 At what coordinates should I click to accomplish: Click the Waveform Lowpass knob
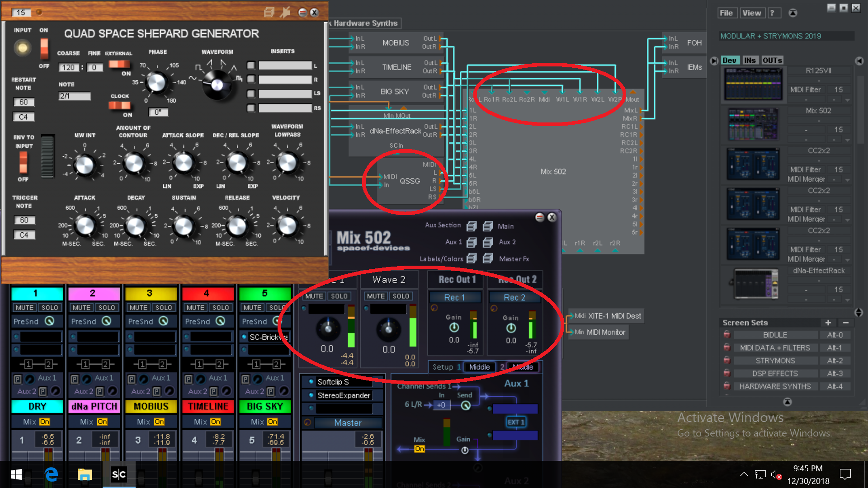pos(288,163)
